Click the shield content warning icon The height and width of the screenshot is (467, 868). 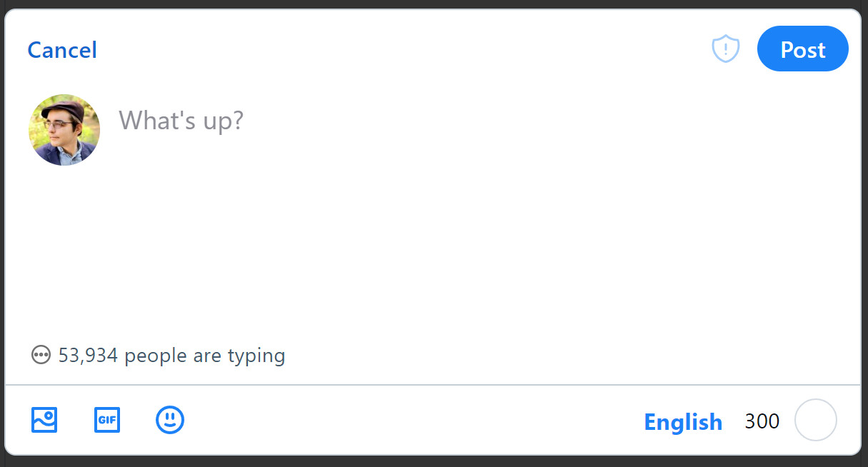tap(726, 49)
